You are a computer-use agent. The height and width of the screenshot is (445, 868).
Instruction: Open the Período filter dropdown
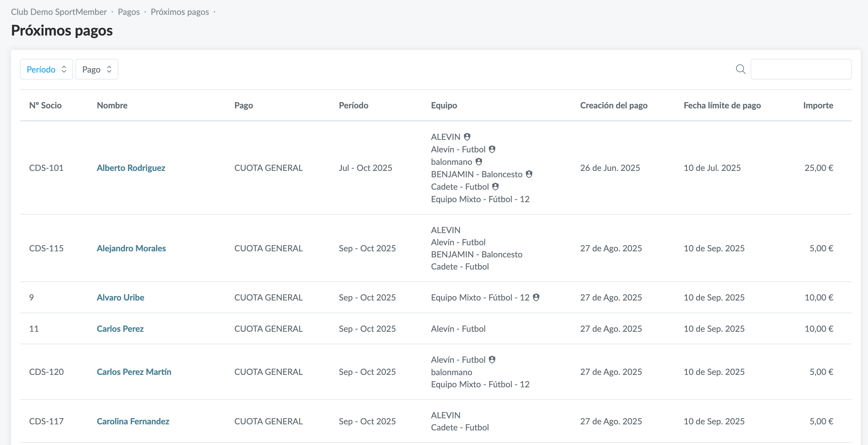pyautogui.click(x=46, y=70)
